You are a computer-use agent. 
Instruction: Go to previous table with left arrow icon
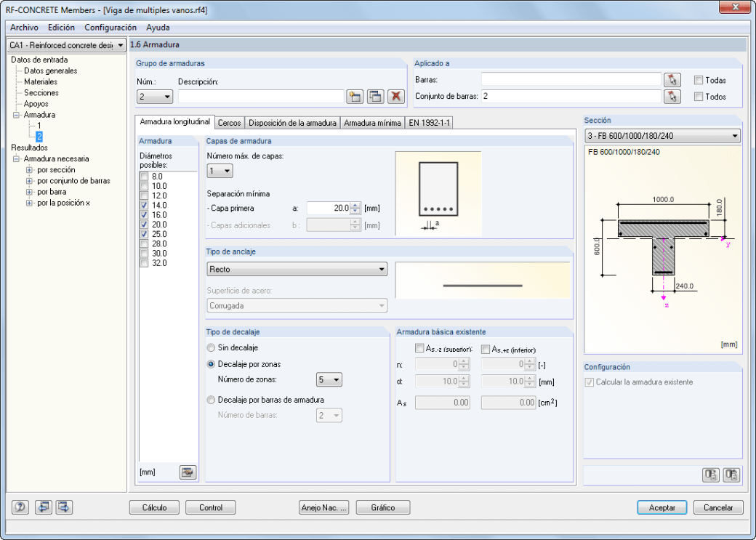[x=44, y=507]
